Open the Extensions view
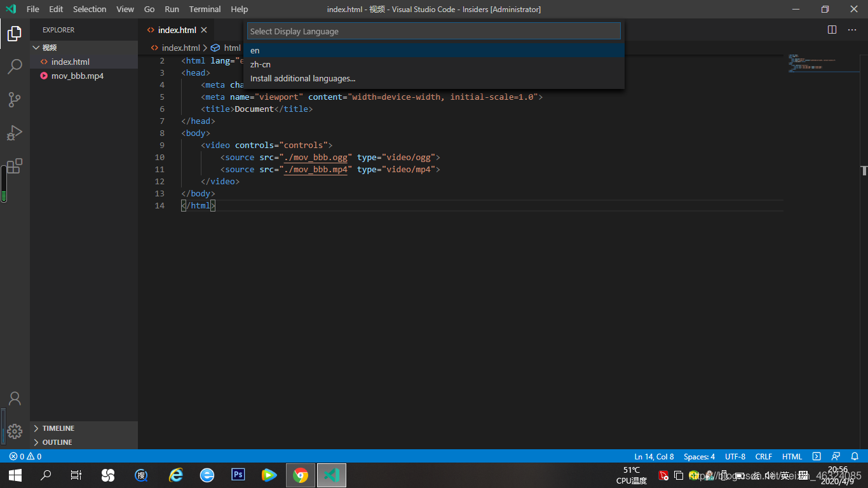This screenshot has height=488, width=868. 15,166
